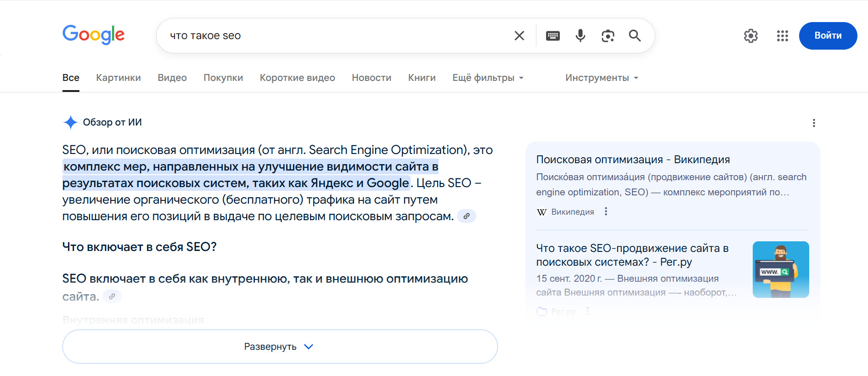Open 'Поисковая оптимизация - Википедия' link

633,160
